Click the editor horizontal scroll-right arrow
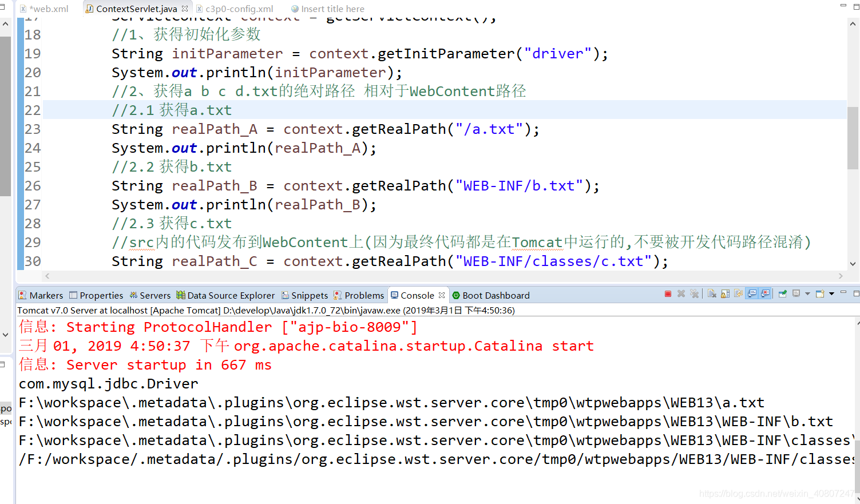Screen dimensions: 860x504 pyautogui.click(x=841, y=276)
